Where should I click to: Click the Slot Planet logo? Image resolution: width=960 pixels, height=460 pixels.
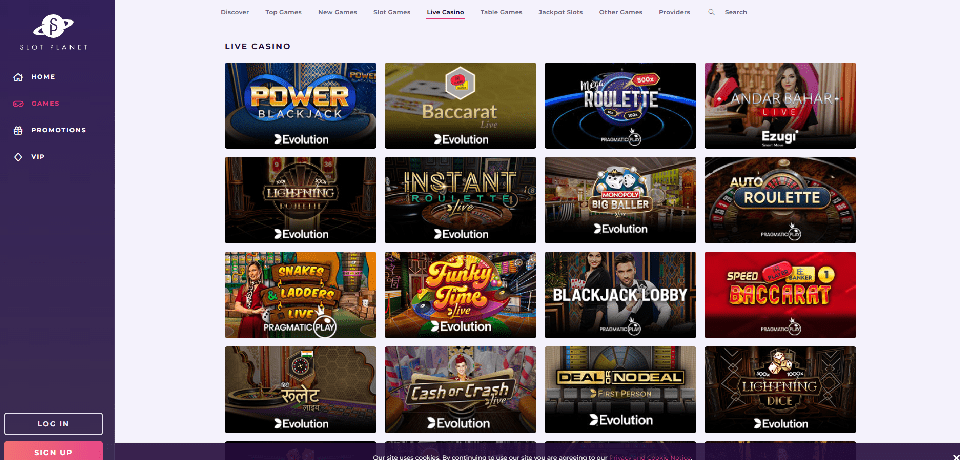tap(53, 32)
